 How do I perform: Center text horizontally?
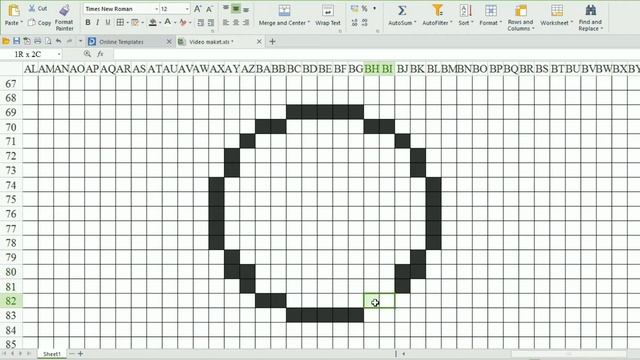[x=236, y=23]
